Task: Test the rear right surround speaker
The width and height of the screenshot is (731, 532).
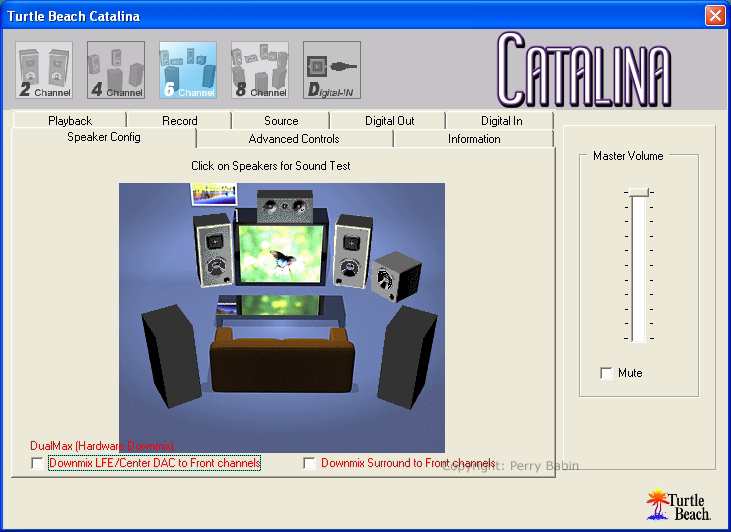Action: pos(408,355)
